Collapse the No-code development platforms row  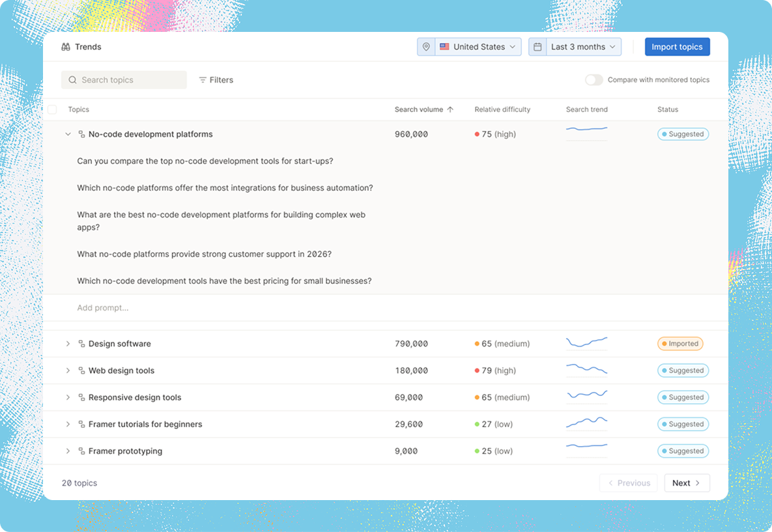coord(68,134)
